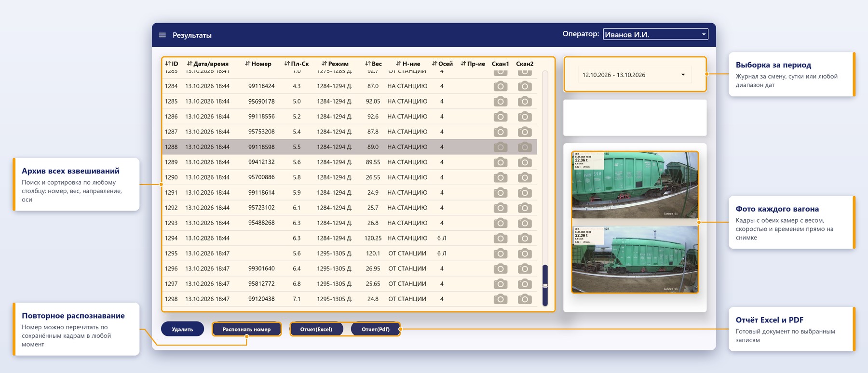Open Скан2 camera icon for row 1294

(x=525, y=238)
